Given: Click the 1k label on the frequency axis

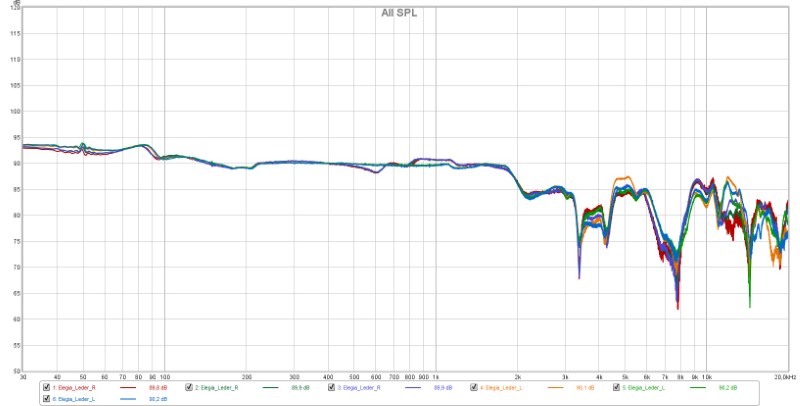Looking at the screenshot, I should pyautogui.click(x=435, y=378).
